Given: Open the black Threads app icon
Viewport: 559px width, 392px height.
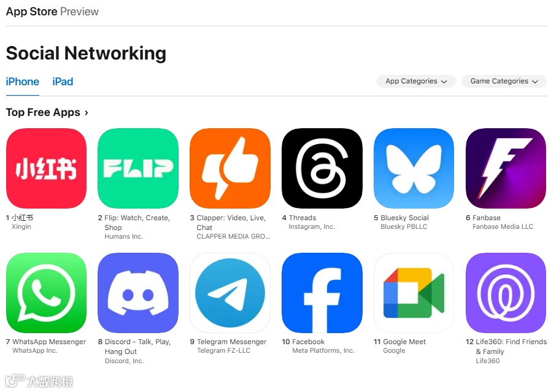Looking at the screenshot, I should [322, 168].
